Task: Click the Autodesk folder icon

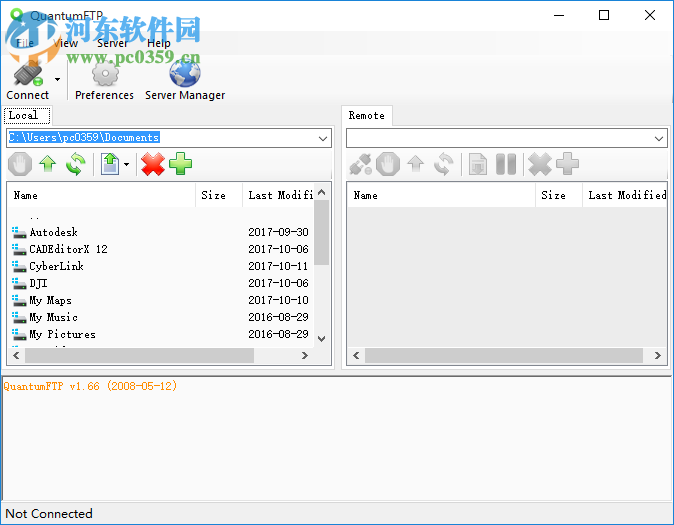Action: (x=19, y=233)
